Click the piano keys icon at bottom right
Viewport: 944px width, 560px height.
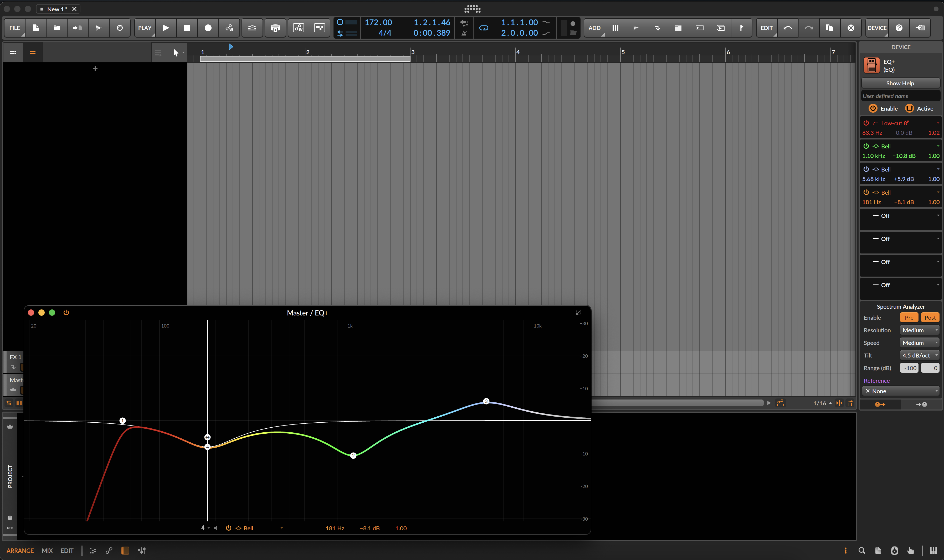click(x=933, y=551)
